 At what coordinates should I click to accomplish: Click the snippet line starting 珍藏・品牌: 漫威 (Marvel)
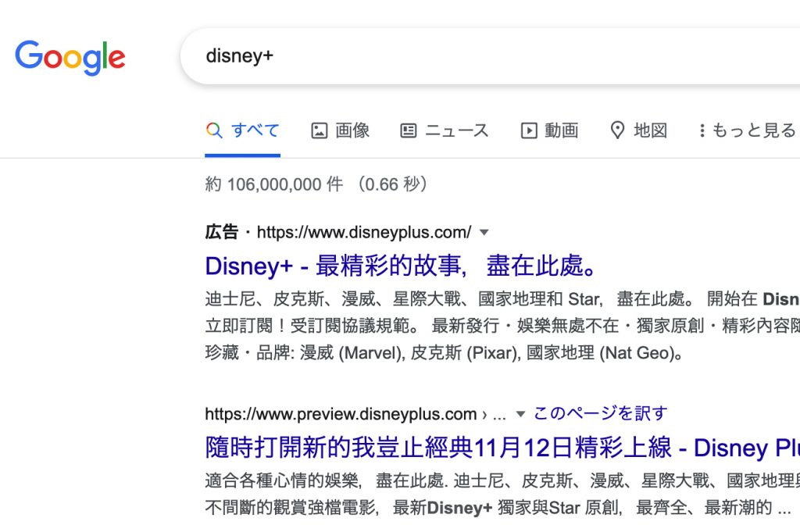[x=444, y=353]
